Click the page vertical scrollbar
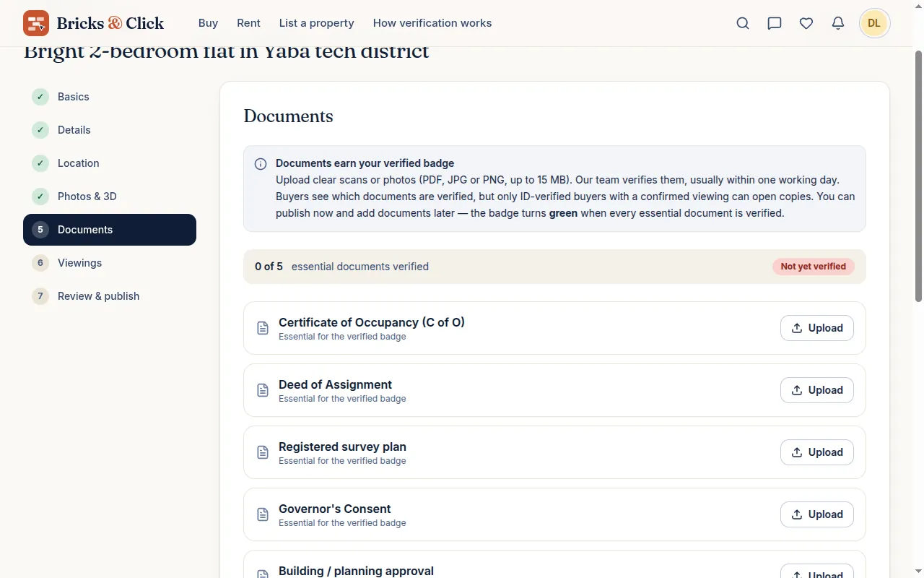 point(918,176)
